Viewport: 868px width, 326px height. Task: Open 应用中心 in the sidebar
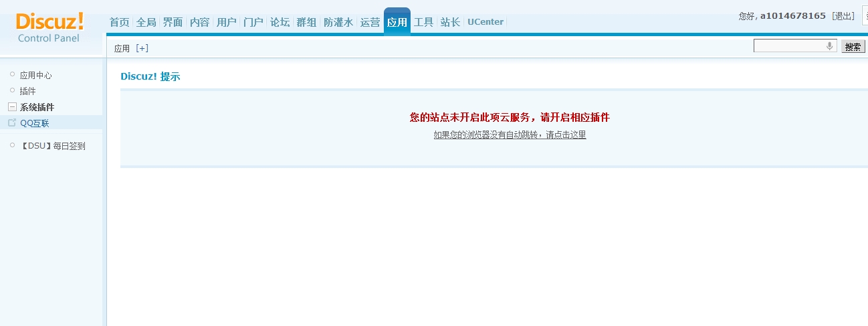35,76
